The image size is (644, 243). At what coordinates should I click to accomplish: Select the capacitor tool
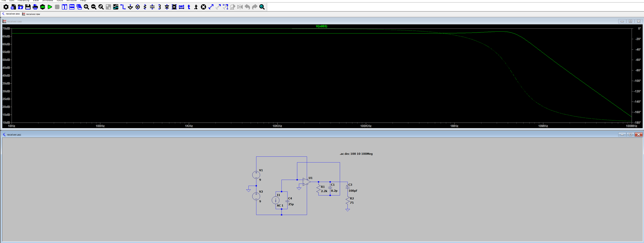pyautogui.click(x=152, y=7)
